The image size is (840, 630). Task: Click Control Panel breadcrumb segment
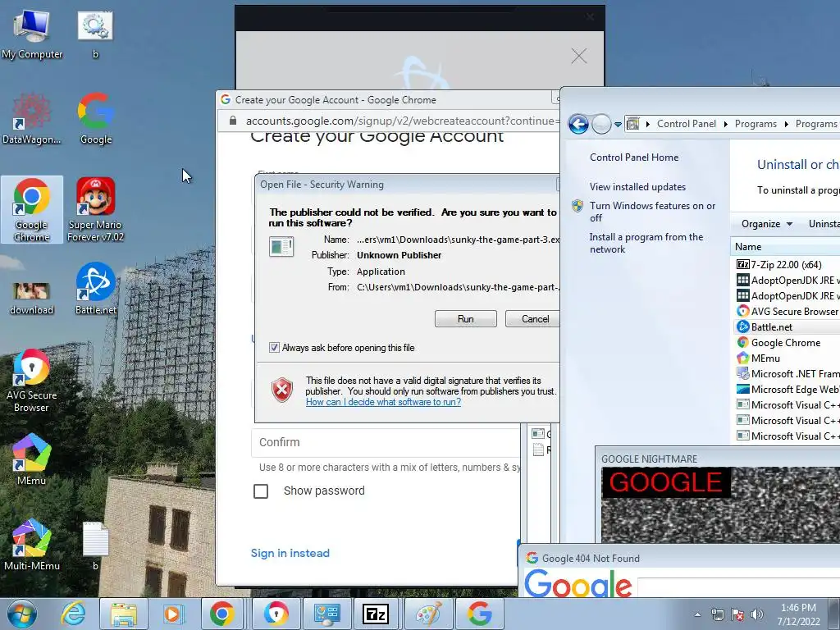tap(687, 124)
